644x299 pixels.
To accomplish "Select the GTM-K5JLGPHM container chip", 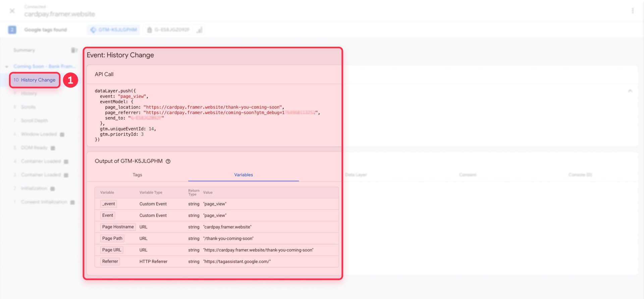I will (x=114, y=30).
